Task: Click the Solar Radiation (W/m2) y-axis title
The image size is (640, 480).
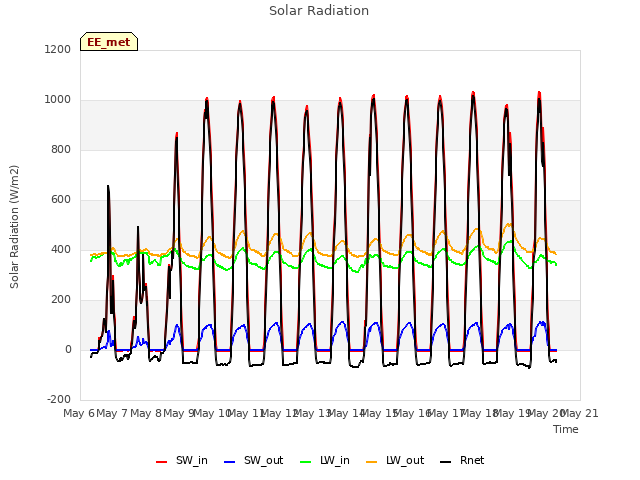Action: pyautogui.click(x=14, y=227)
